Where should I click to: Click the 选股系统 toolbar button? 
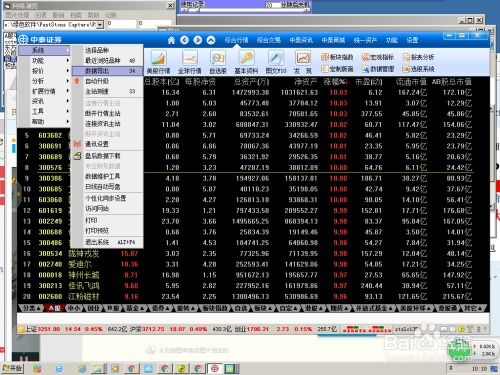tap(418, 69)
